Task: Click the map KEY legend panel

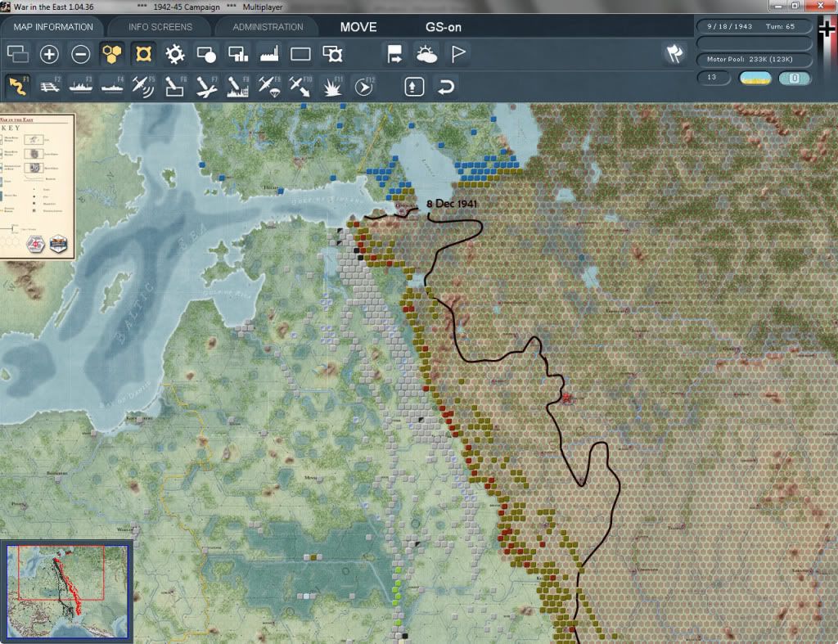Action: click(37, 186)
